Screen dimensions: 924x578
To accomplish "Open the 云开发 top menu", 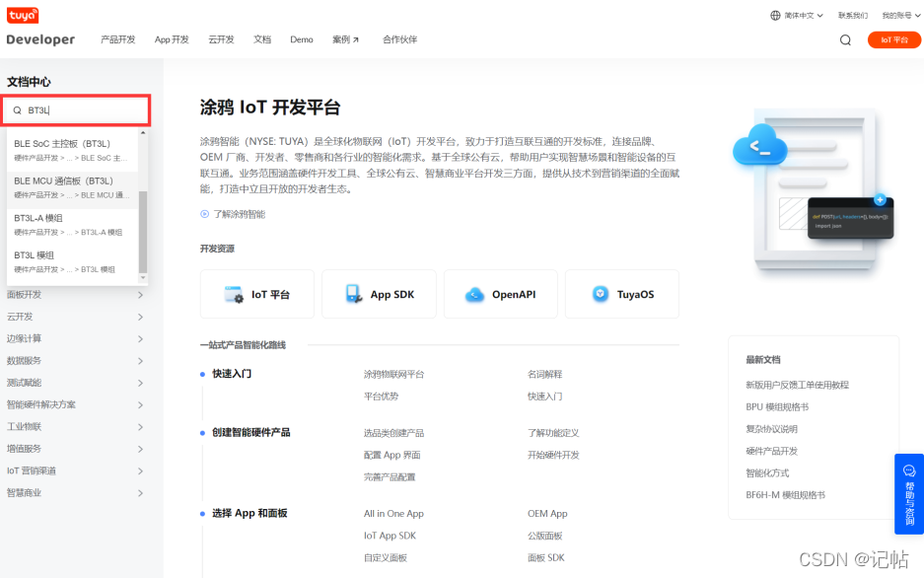I will tap(221, 39).
